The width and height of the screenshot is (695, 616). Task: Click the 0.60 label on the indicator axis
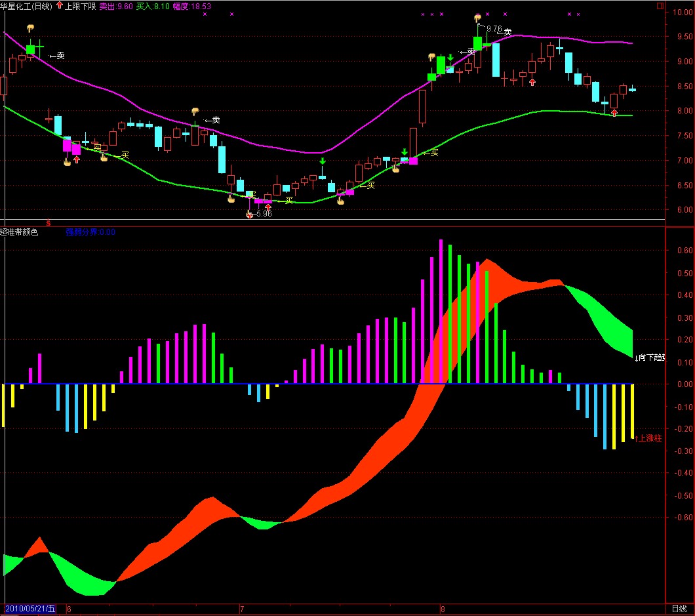[x=685, y=250]
